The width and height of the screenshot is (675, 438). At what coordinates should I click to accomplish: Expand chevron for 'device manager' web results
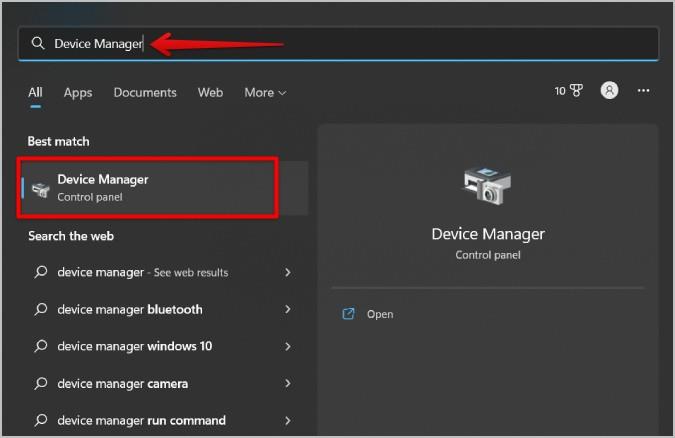coord(288,272)
